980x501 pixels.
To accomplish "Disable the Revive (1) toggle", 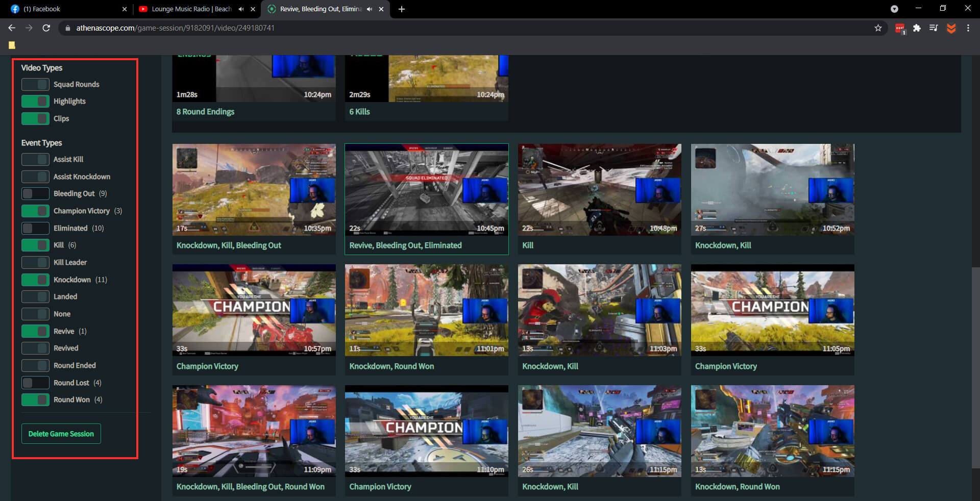I will [x=35, y=331].
